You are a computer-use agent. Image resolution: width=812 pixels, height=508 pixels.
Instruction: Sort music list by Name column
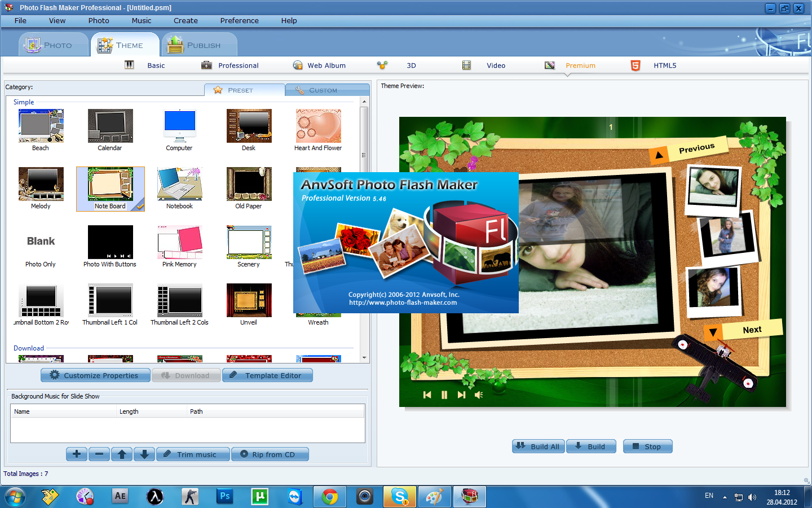63,411
